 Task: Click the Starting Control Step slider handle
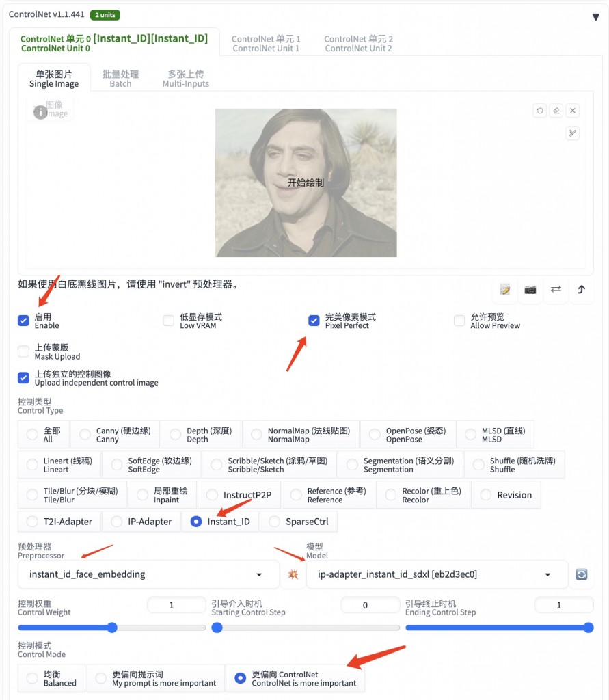pyautogui.click(x=217, y=628)
